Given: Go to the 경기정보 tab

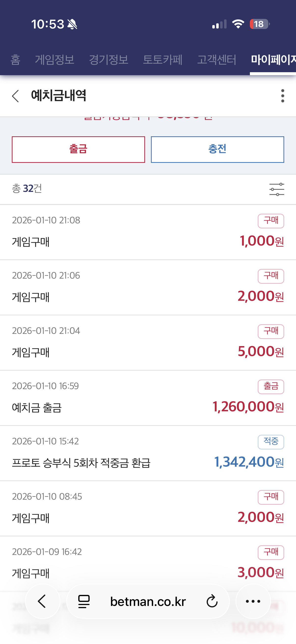Looking at the screenshot, I should (109, 60).
